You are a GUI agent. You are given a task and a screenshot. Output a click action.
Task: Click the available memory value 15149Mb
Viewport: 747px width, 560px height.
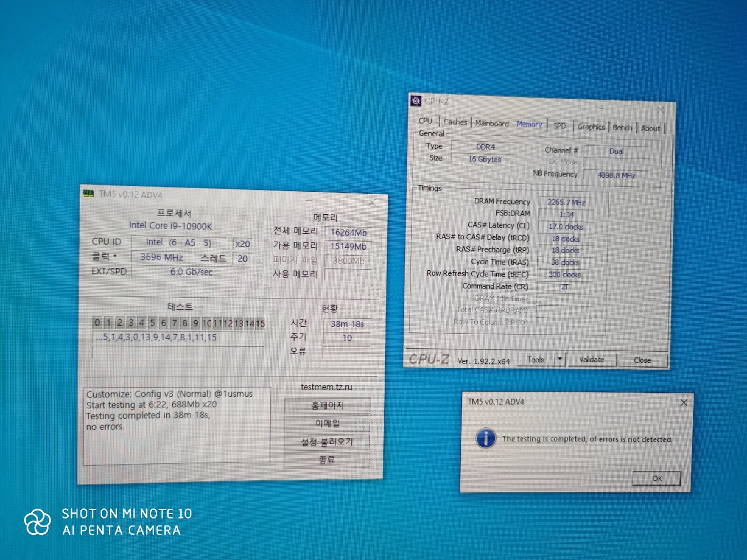pos(349,246)
